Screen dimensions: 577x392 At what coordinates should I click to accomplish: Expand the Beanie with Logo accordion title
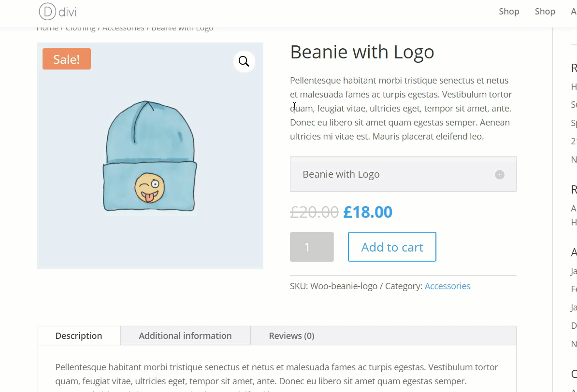tap(341, 174)
